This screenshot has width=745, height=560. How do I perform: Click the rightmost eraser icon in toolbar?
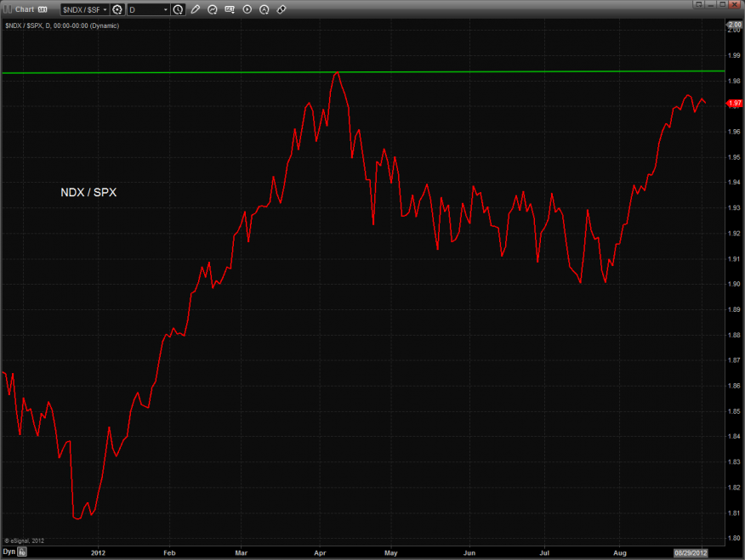coord(282,10)
